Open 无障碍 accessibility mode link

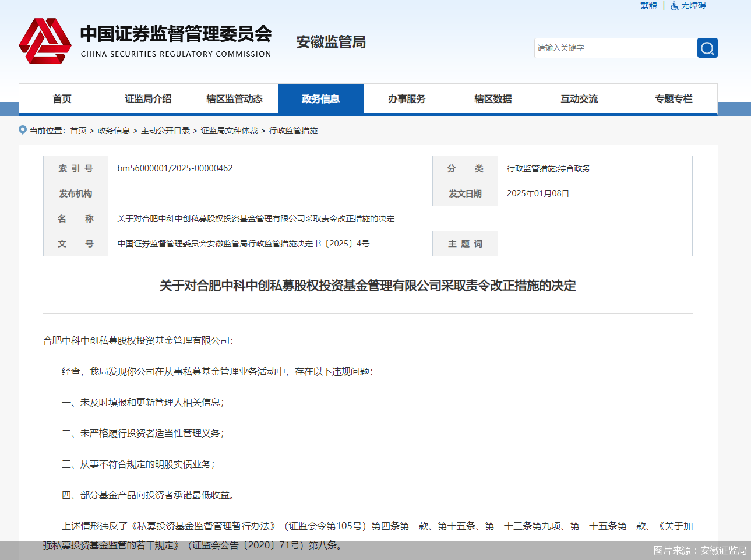tap(693, 6)
